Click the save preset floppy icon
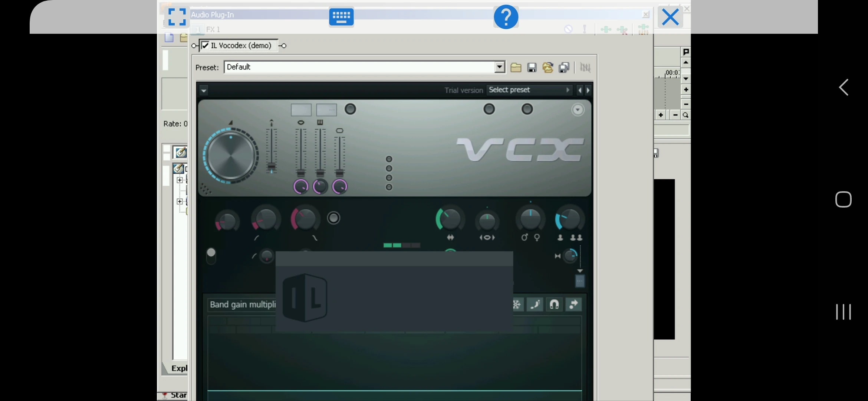 pos(532,68)
